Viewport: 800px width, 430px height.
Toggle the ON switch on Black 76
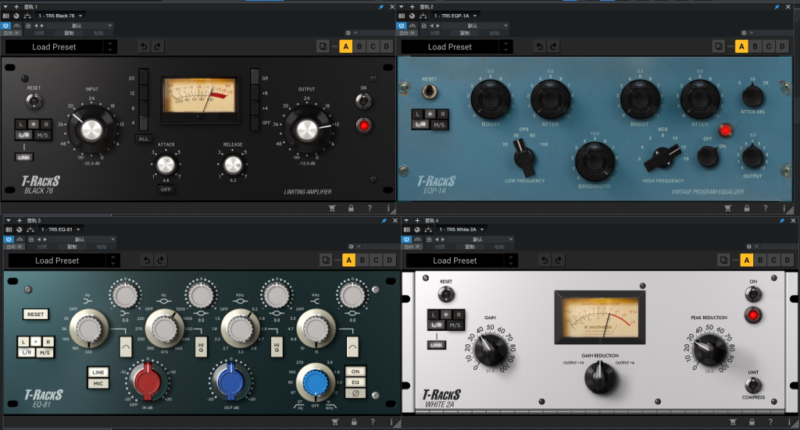363,99
